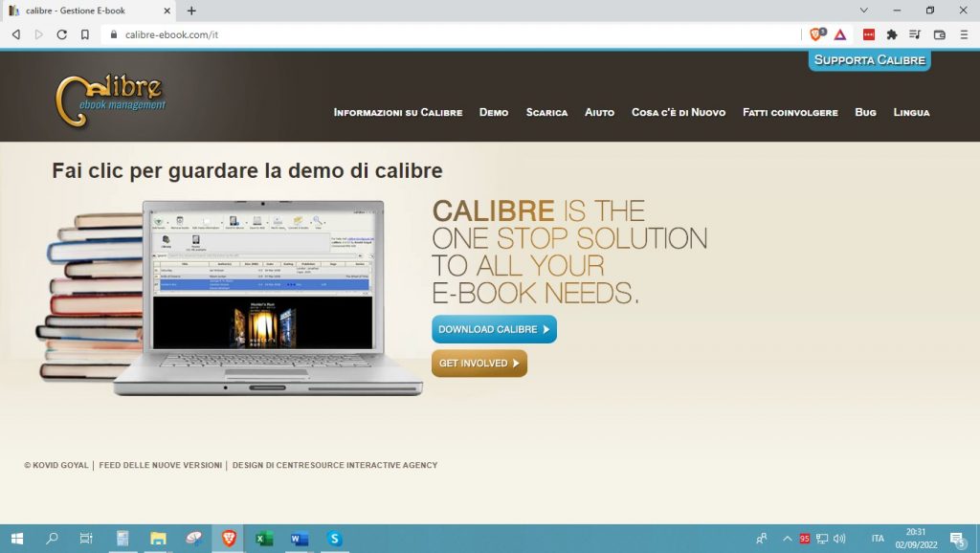Open Brave Rewards triangle icon
Viewport: 980px width, 553px height.
click(840, 33)
